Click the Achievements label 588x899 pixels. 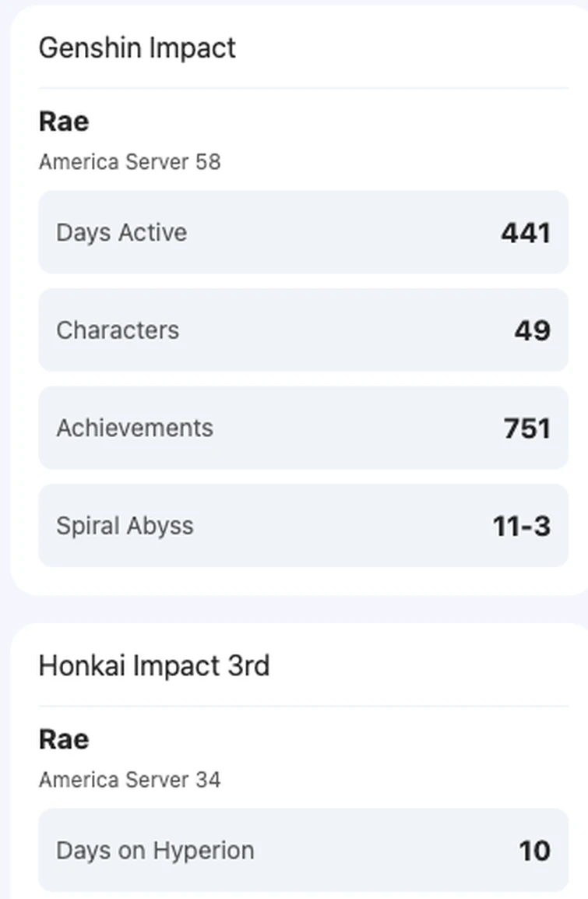tap(135, 428)
